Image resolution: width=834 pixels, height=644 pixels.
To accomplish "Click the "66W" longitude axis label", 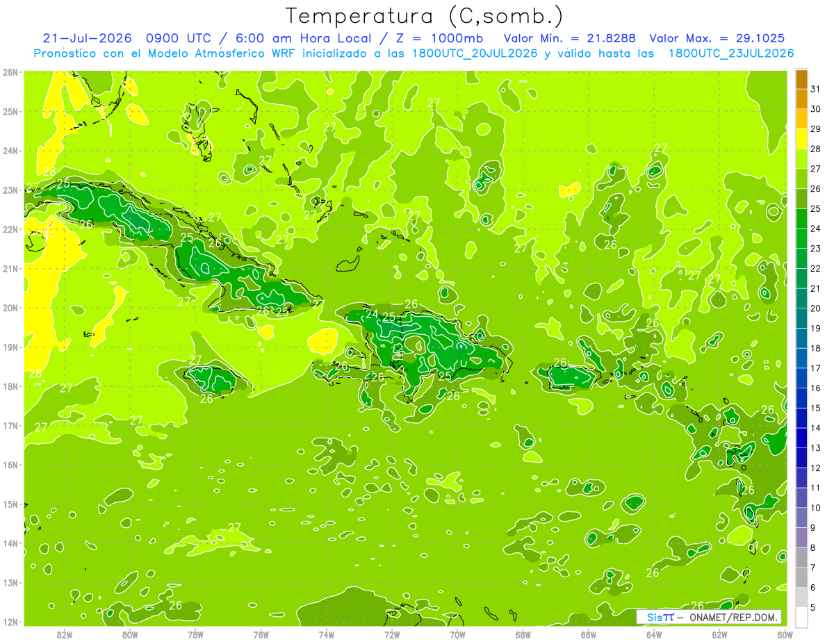I will (x=589, y=634).
